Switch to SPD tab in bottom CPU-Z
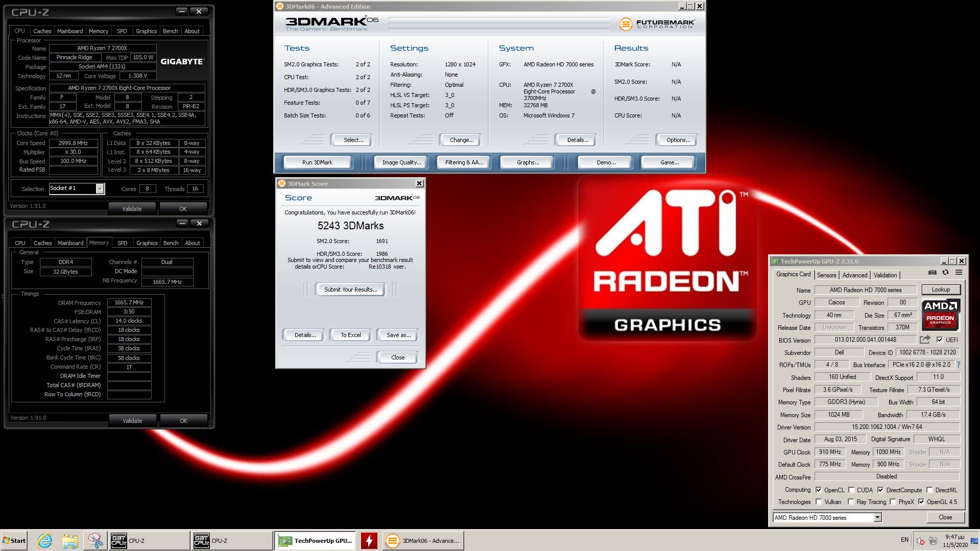The width and height of the screenshot is (980, 551). pyautogui.click(x=123, y=243)
